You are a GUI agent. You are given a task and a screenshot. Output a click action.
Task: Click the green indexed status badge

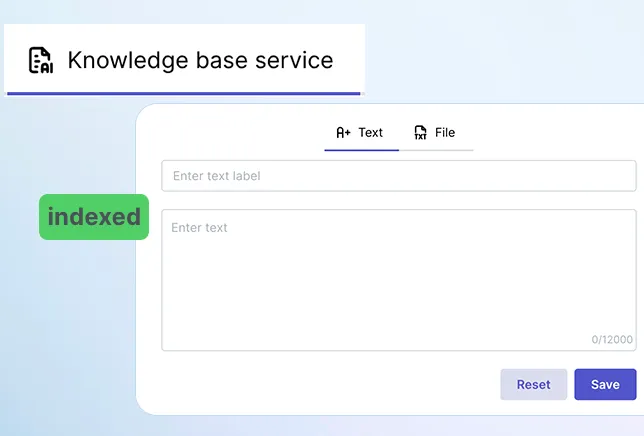pos(94,217)
